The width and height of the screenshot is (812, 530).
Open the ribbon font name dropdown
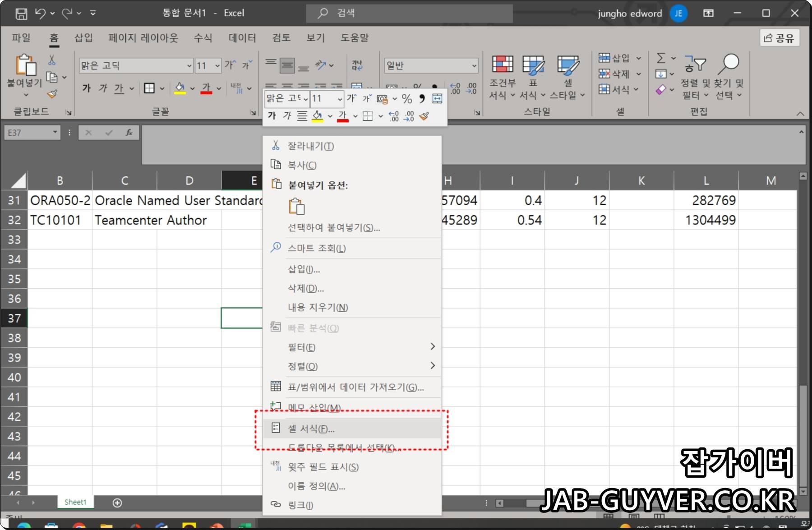tap(189, 66)
